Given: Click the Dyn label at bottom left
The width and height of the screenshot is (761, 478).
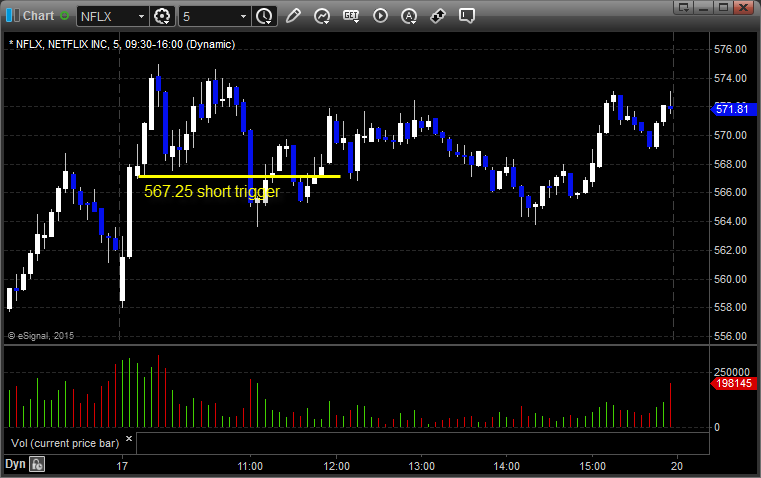Looking at the screenshot, I should point(15,464).
